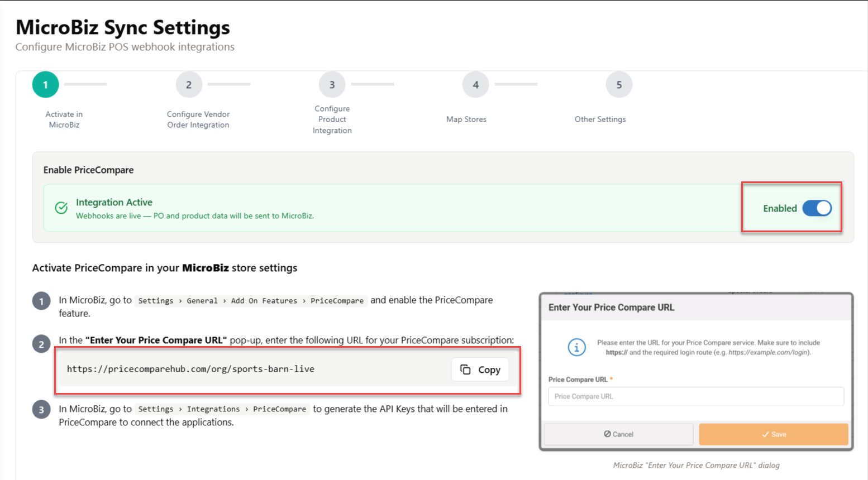Go to step 1 Activate in MicroBiz

(x=45, y=85)
